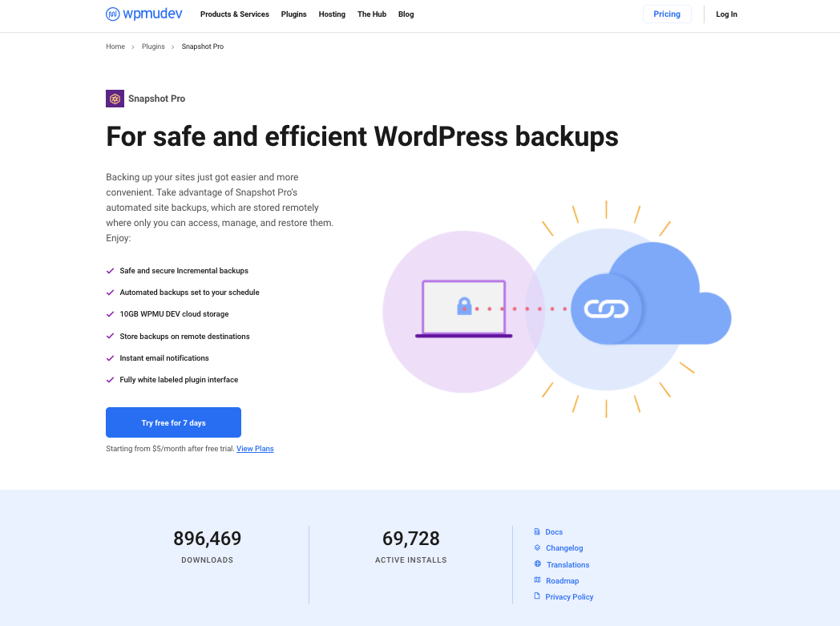Open the View Plans link

(254, 449)
